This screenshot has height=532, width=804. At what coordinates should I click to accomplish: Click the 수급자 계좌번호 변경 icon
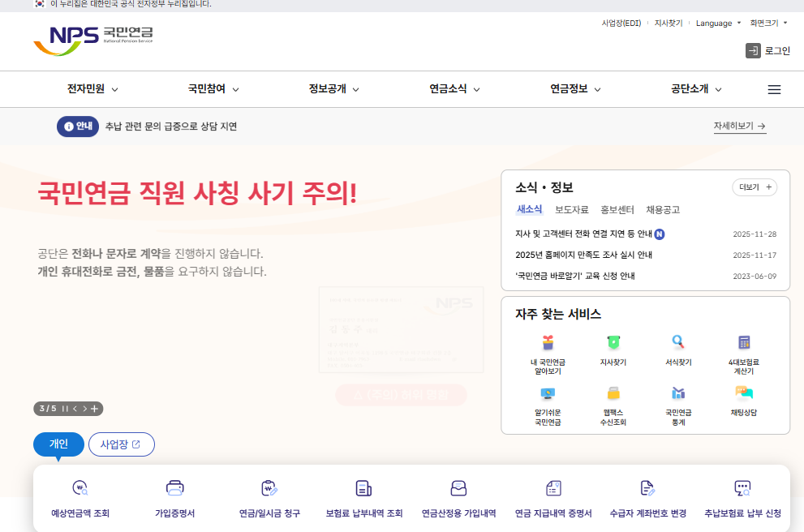coord(647,488)
